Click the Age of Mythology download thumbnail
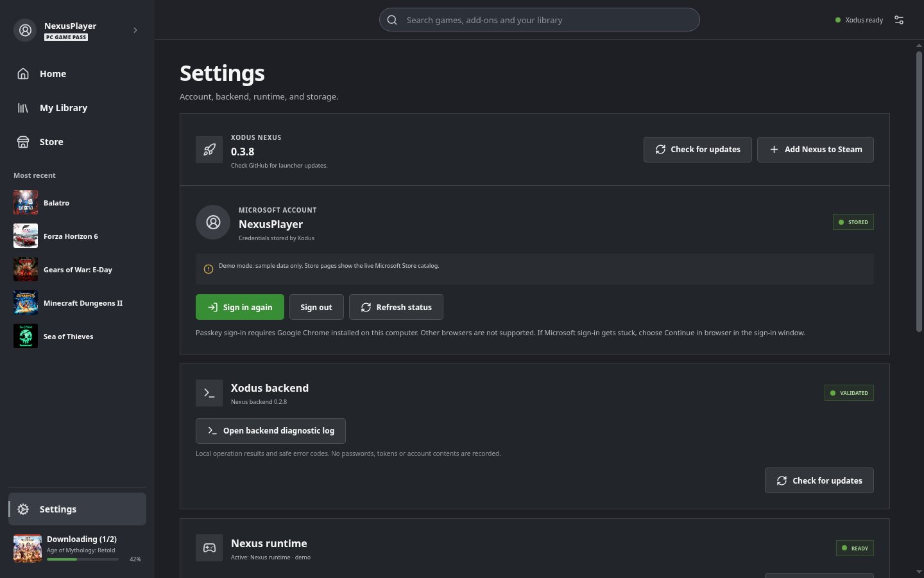The height and width of the screenshot is (578, 924). pyautogui.click(x=28, y=548)
